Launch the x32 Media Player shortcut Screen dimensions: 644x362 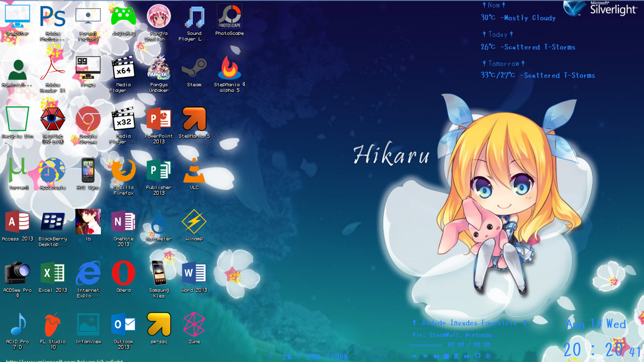(x=124, y=125)
